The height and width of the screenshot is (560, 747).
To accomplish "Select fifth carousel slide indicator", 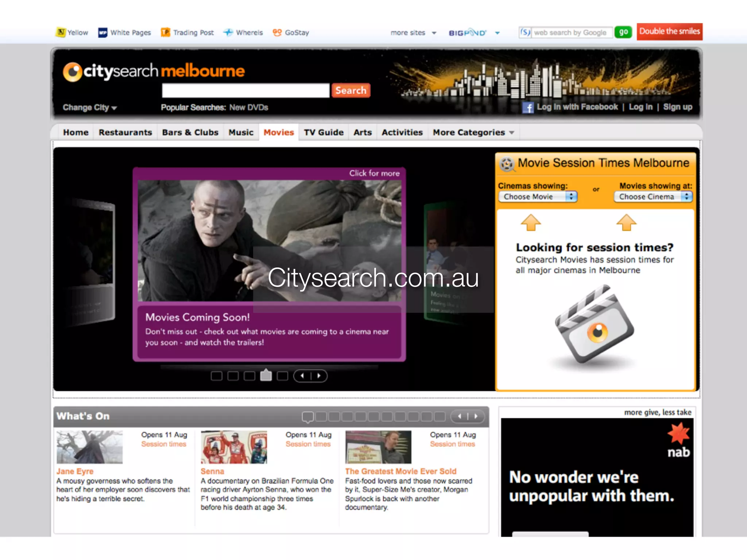I will 282,376.
